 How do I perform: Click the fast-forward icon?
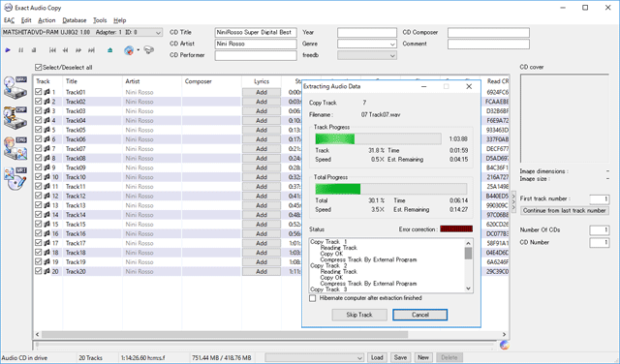(78, 50)
